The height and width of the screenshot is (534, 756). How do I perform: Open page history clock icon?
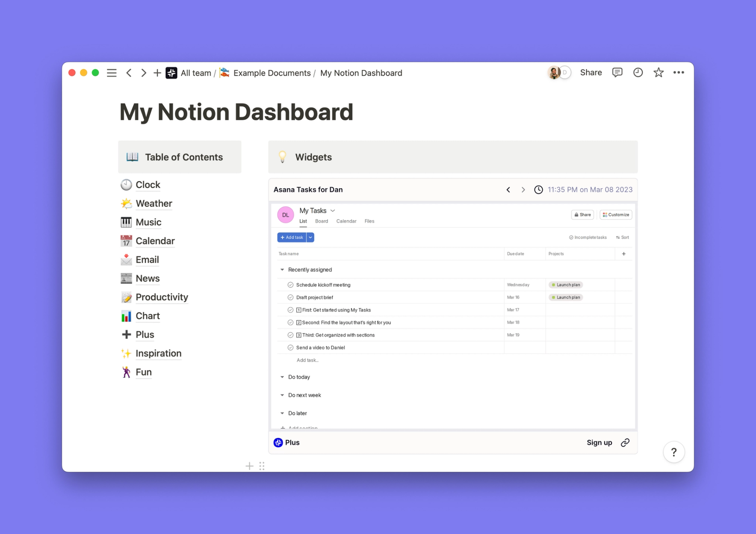(638, 72)
